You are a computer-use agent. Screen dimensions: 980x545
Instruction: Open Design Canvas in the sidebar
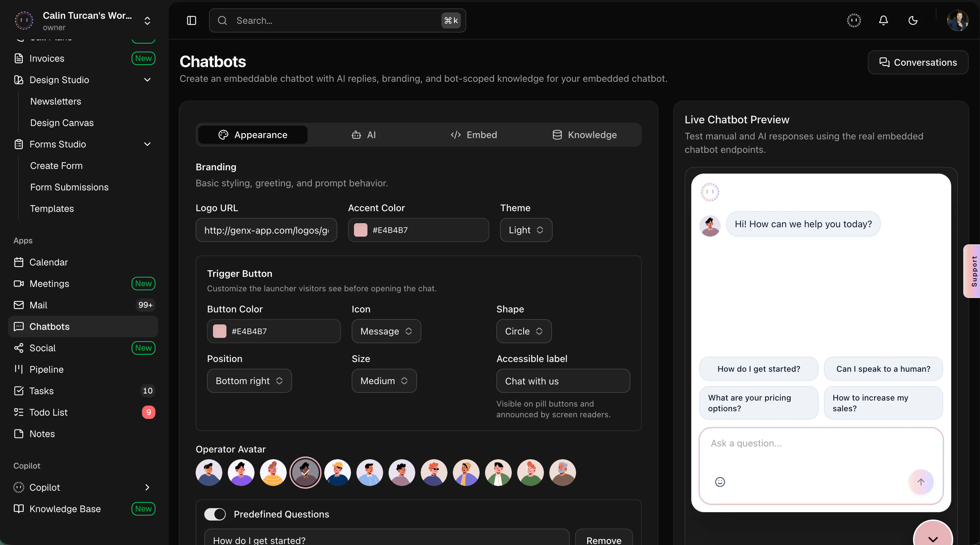click(x=62, y=123)
